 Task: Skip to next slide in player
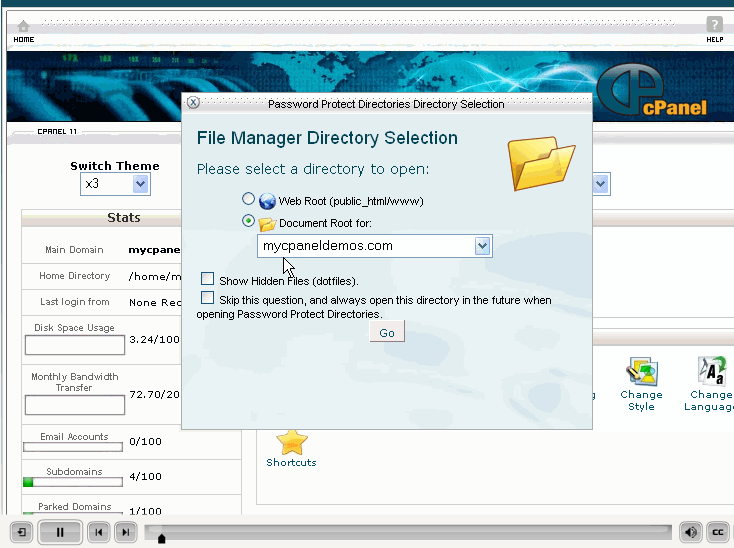pos(126,532)
